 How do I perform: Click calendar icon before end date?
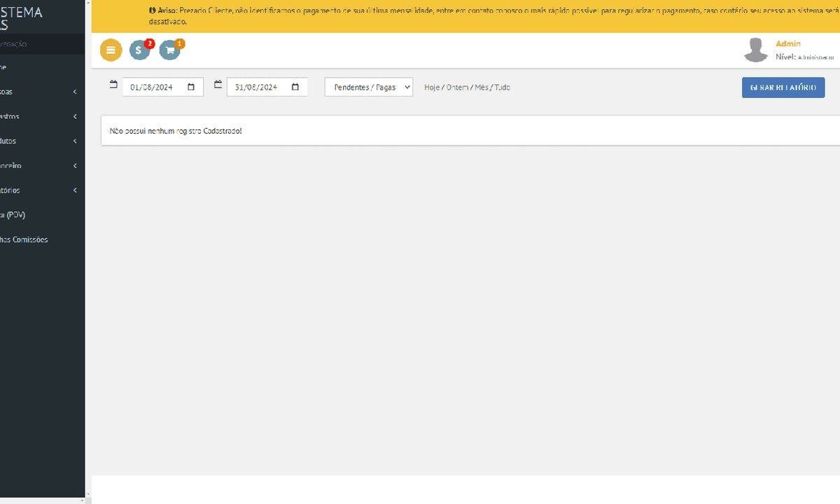218,84
